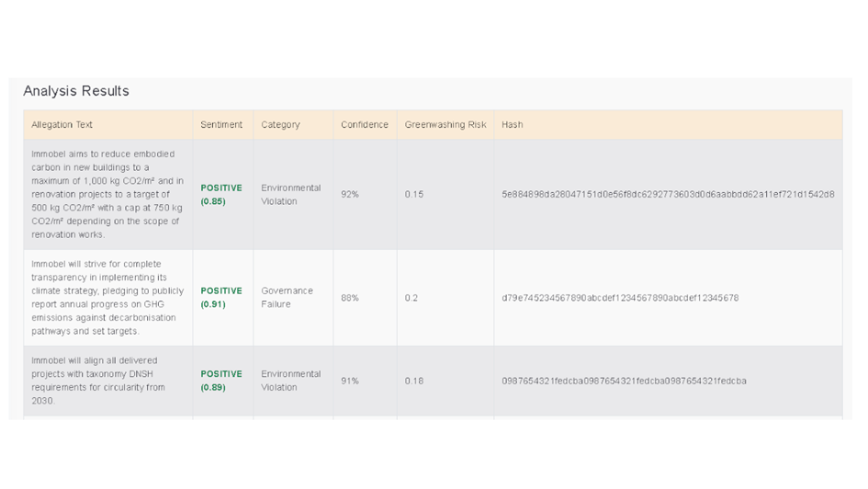Click the POSITIVE (0.89) sentiment label
Viewport: 868px width, 489px height.
coord(221,381)
